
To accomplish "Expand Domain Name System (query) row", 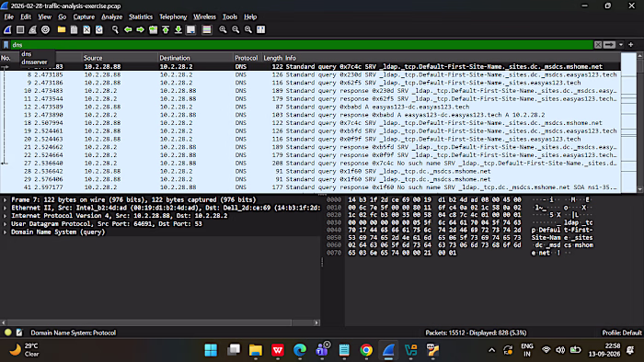I will 5,232.
